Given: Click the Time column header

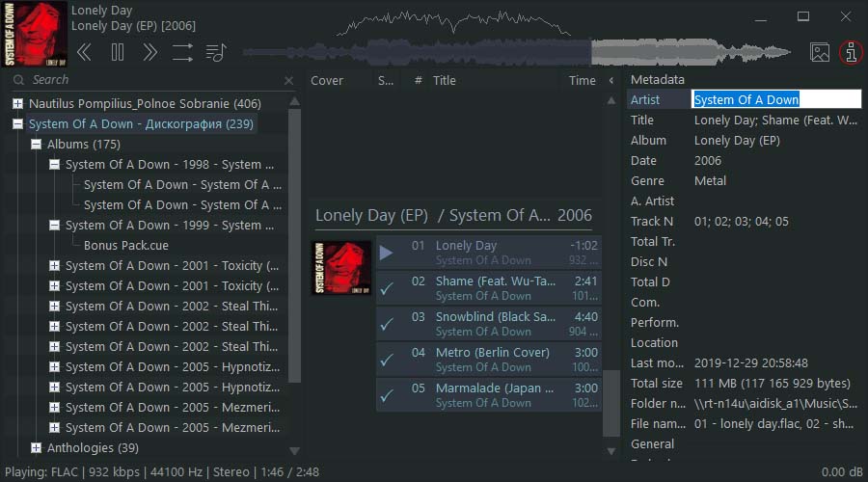Looking at the screenshot, I should 582,81.
